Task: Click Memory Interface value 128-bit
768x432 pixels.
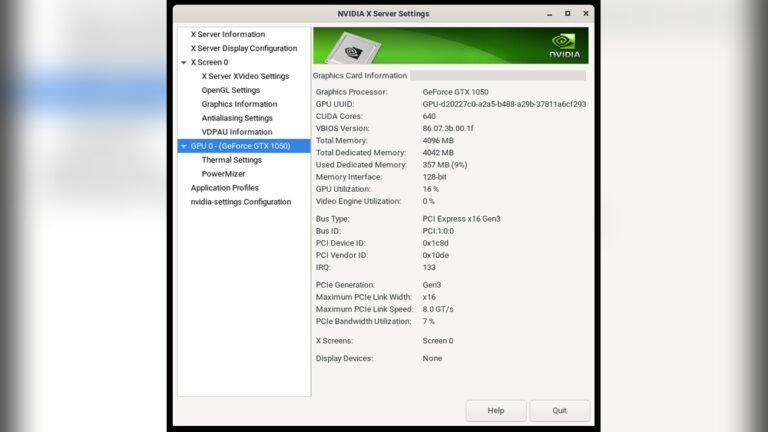Action: click(434, 177)
